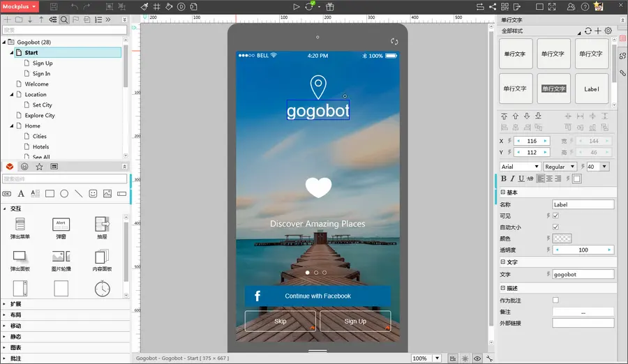The image size is (628, 364).
Task: Undo the last action
Action: (75, 7)
